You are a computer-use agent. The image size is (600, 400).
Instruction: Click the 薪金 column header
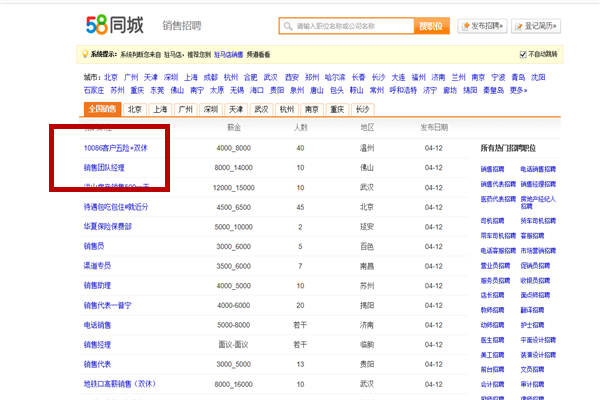coord(234,127)
